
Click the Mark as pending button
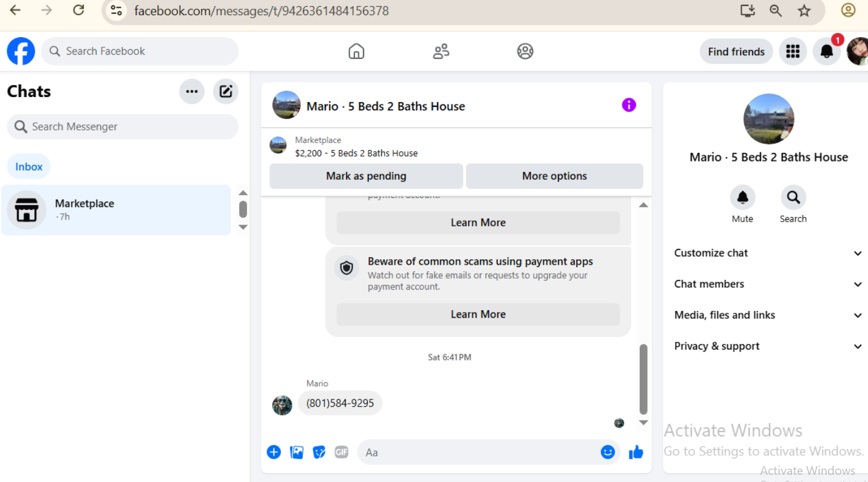coord(366,176)
